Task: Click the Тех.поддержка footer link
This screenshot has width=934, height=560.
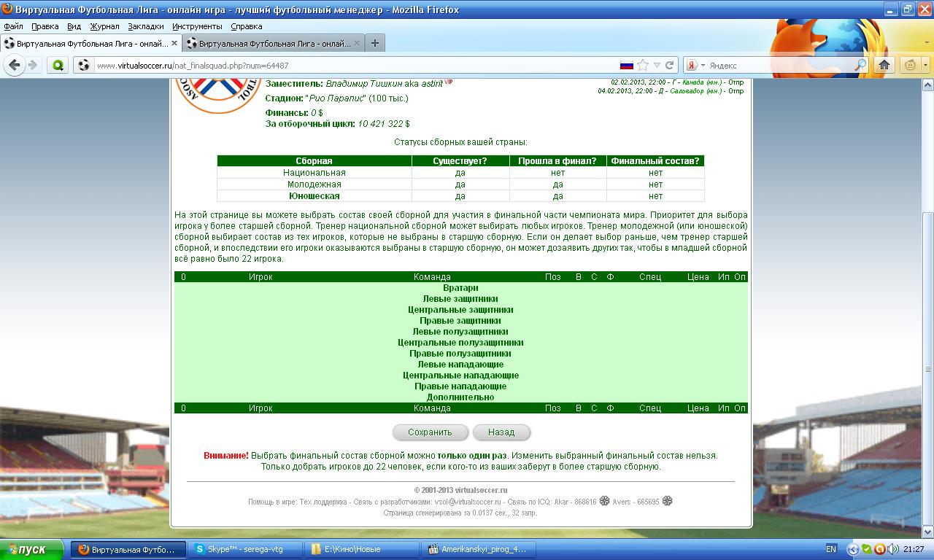Action: pos(323,502)
